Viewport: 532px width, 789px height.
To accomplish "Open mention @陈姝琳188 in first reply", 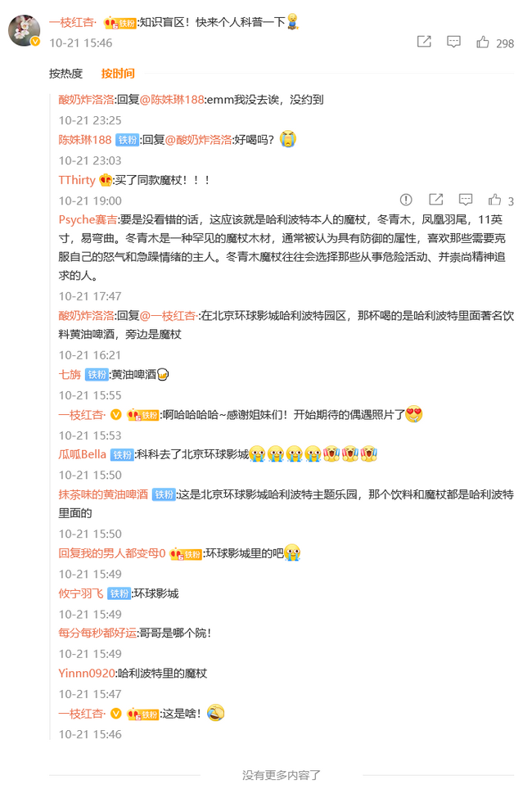I will point(172,100).
